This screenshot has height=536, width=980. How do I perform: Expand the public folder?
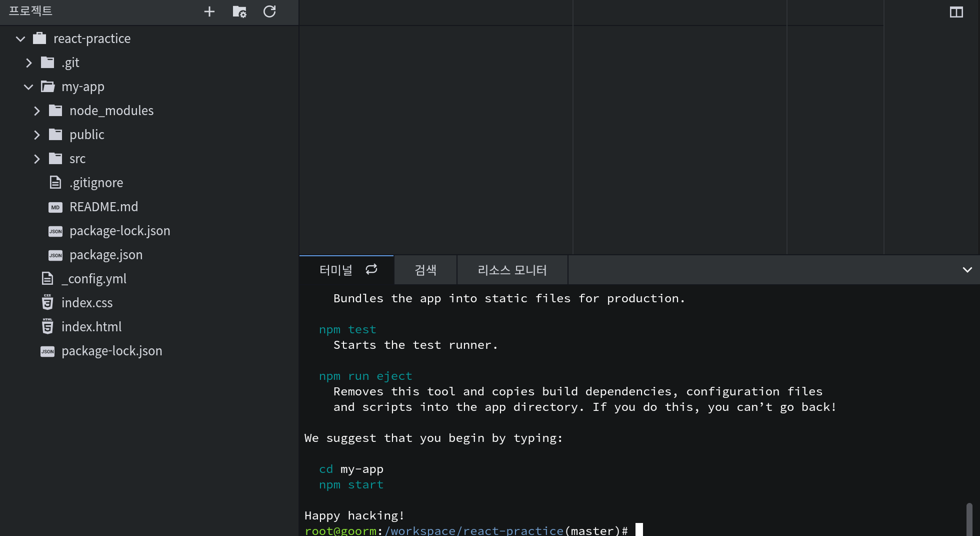click(x=36, y=135)
